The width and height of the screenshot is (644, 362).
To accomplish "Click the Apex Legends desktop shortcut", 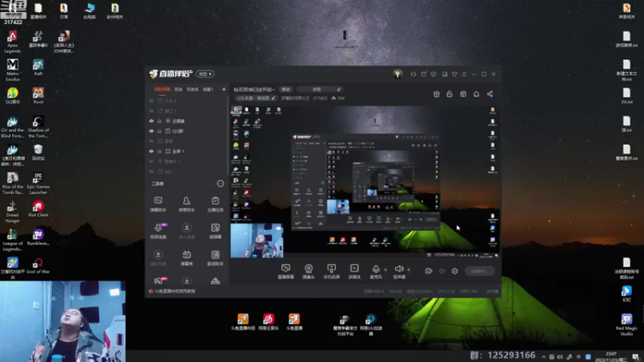I will 12,42.
